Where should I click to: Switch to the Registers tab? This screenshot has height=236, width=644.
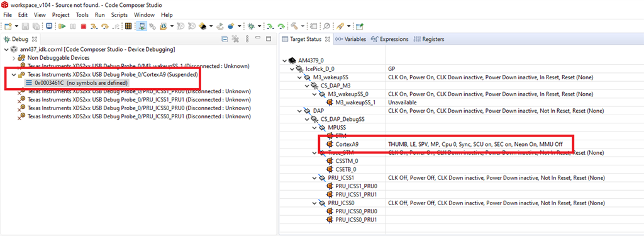point(428,39)
